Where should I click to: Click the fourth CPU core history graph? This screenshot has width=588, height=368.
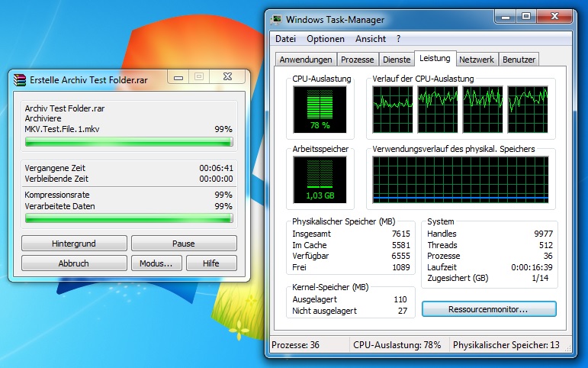coord(528,109)
